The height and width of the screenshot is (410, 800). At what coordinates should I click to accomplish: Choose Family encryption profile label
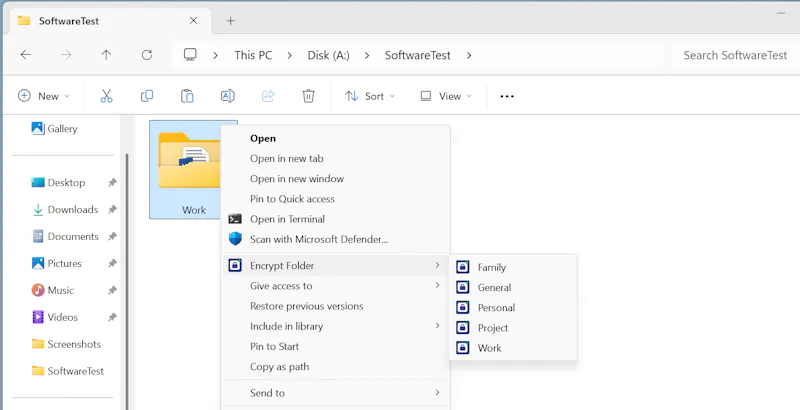coord(492,267)
